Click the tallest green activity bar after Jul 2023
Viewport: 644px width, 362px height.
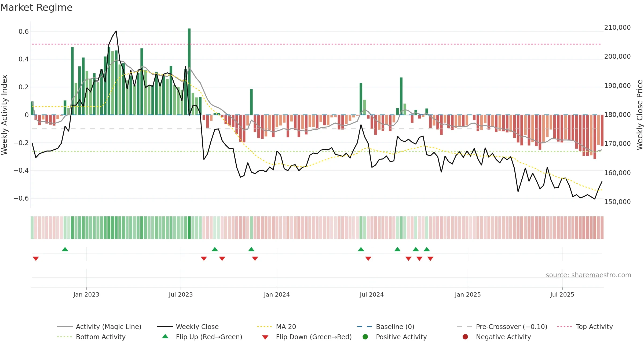tap(189, 72)
